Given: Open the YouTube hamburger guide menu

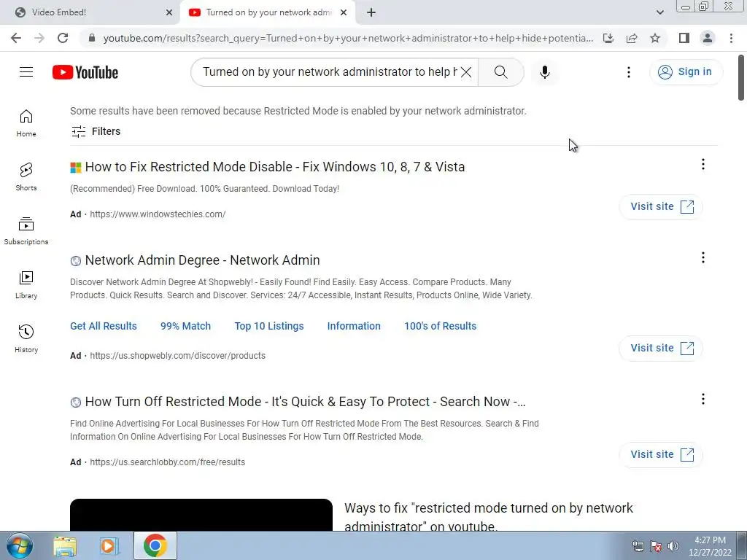Looking at the screenshot, I should click(x=26, y=72).
